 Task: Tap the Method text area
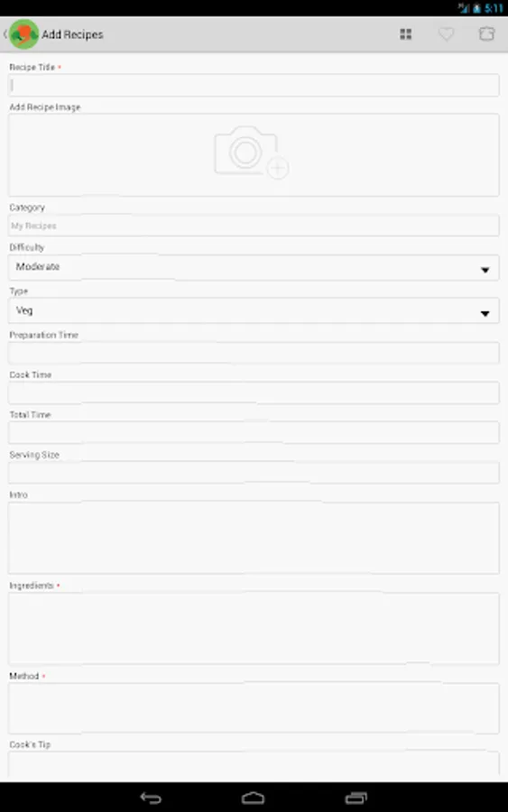click(254, 708)
